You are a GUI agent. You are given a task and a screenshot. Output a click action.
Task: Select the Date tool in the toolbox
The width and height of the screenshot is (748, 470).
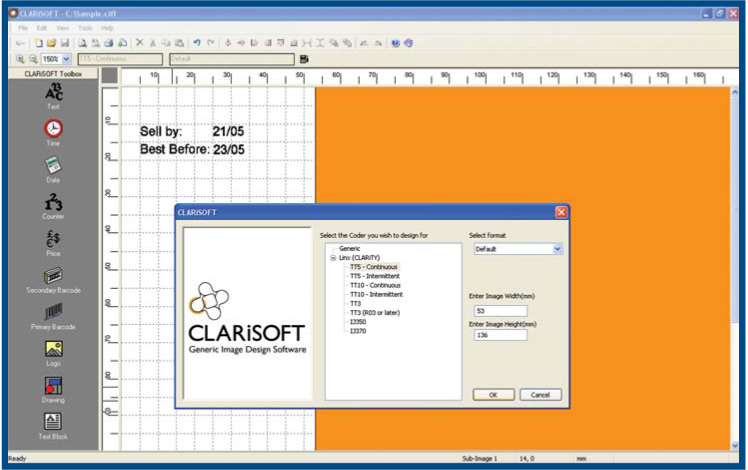click(x=53, y=169)
